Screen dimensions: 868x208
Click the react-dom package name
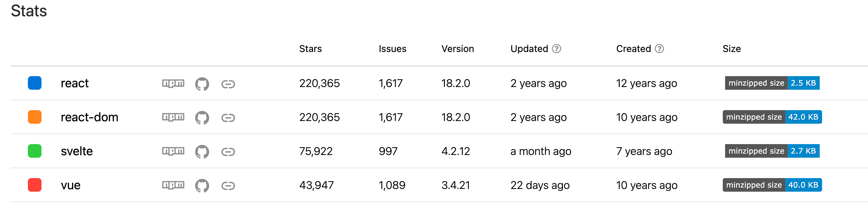coord(89,117)
